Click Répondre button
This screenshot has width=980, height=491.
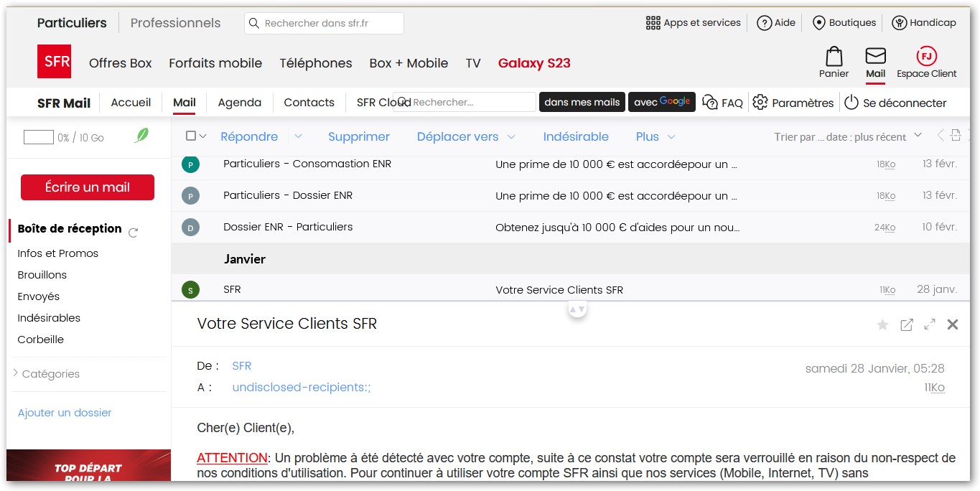click(x=249, y=136)
